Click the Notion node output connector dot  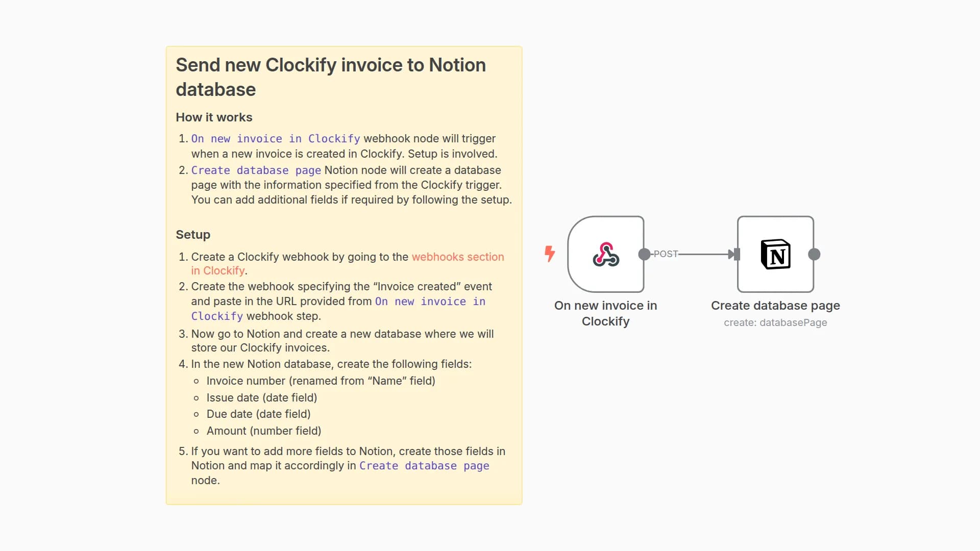pyautogui.click(x=814, y=254)
